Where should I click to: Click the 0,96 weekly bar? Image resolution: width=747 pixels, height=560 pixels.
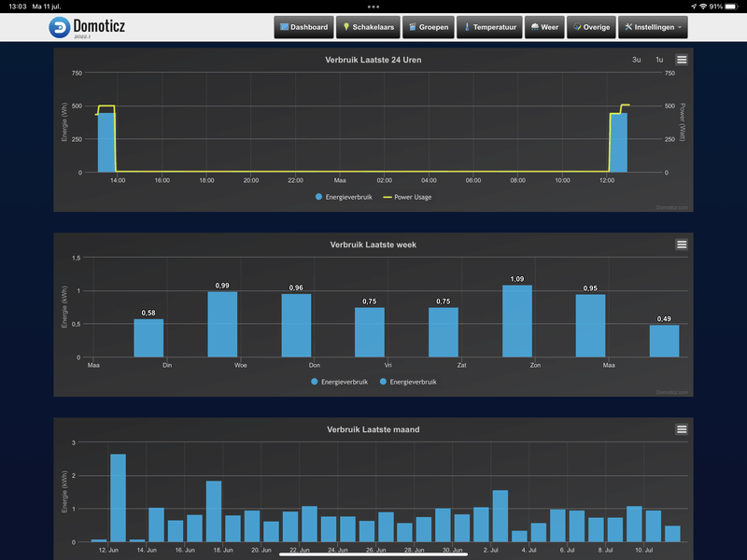point(296,325)
